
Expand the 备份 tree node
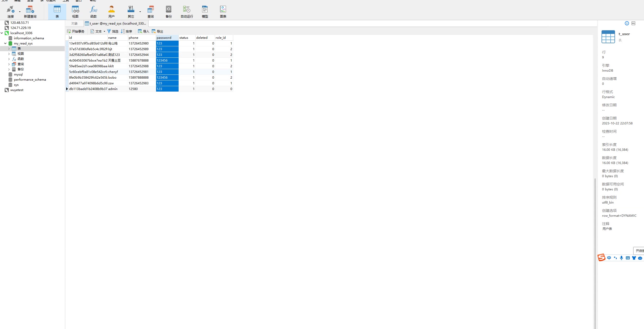point(9,69)
